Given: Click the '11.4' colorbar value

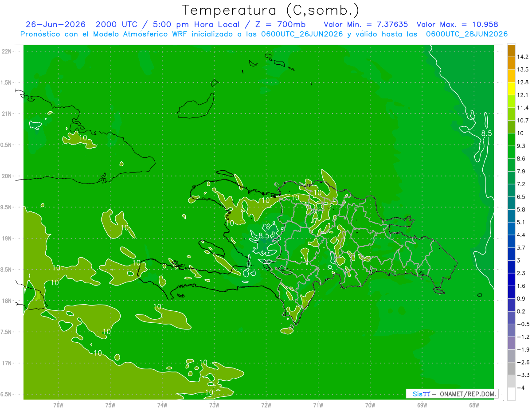Looking at the screenshot, I should point(523,108).
